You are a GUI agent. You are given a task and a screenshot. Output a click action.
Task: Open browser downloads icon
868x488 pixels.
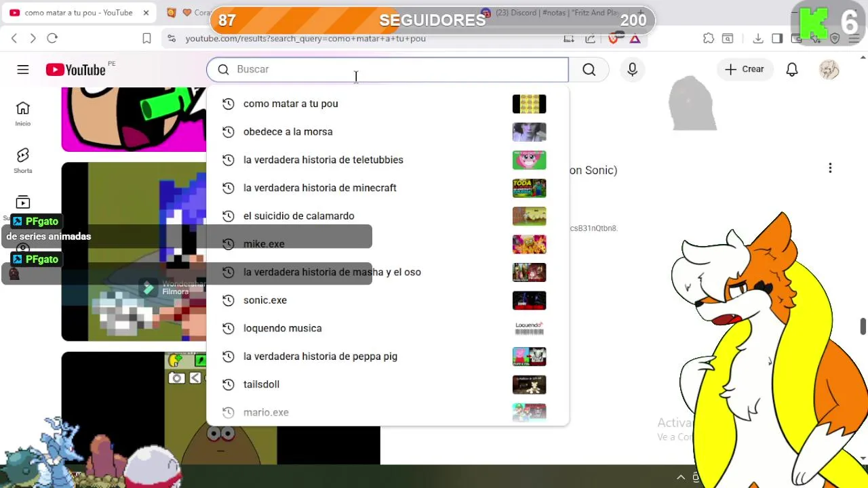click(758, 38)
